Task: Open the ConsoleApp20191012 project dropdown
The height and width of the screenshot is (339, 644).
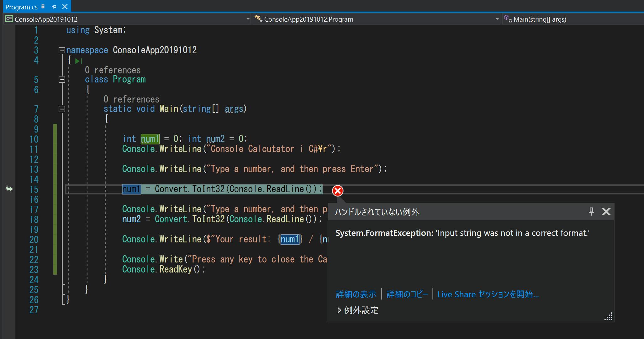Action: (x=248, y=19)
